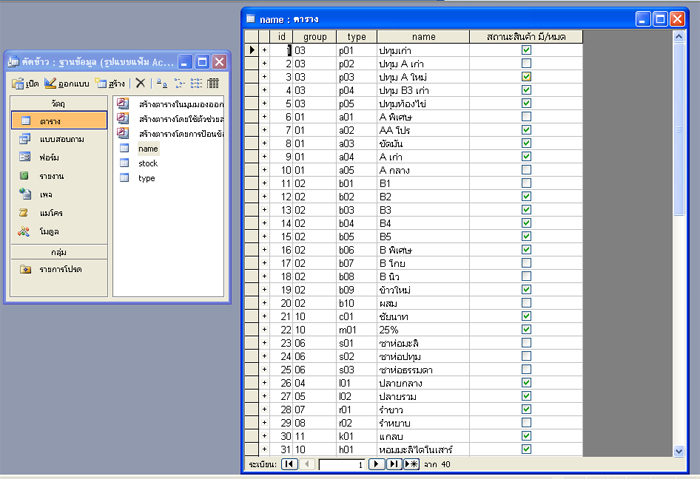
Task: Expand subdatasheet for row id 20
Action: pos(264,303)
